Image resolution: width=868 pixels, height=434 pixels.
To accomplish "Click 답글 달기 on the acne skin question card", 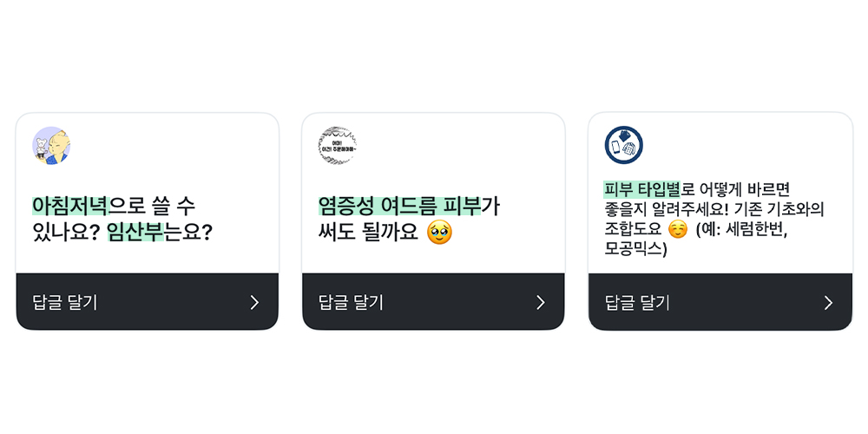I will [351, 302].
